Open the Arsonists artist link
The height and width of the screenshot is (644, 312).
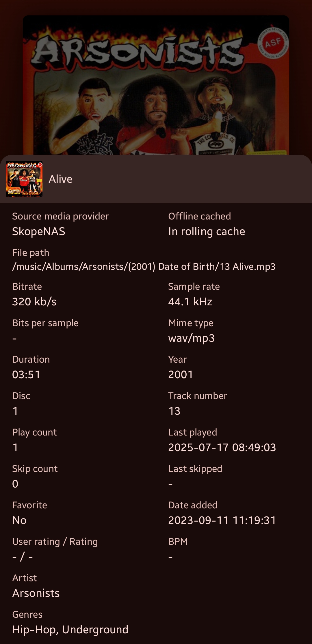(36, 593)
